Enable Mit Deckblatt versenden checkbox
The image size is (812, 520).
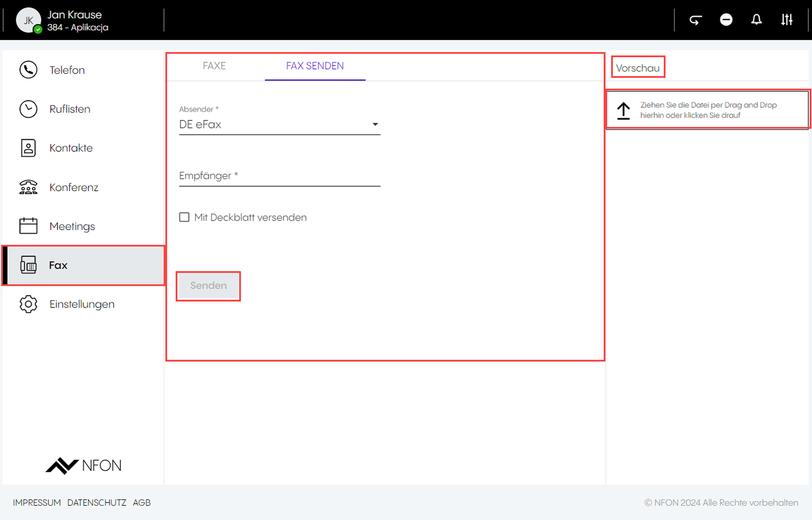click(x=184, y=217)
